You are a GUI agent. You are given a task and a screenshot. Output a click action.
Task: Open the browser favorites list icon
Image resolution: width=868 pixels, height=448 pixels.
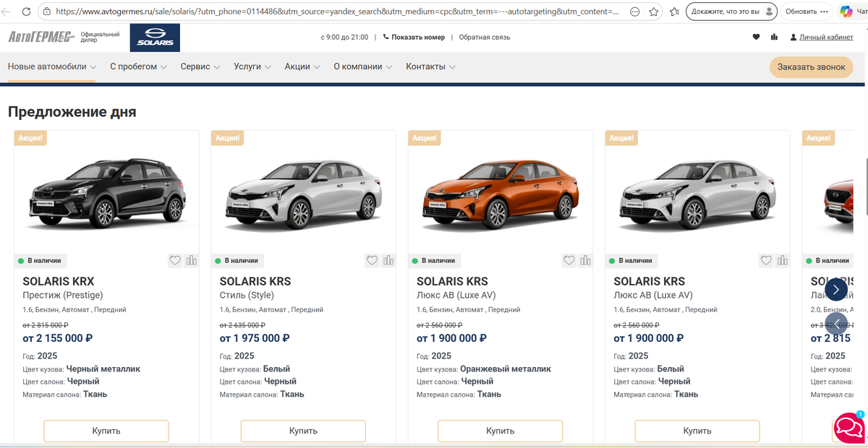pos(674,12)
